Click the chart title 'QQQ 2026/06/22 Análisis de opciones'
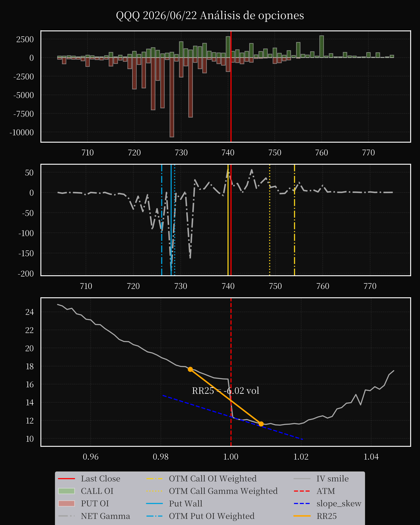Screen dimensions: 420x525 (x=210, y=16)
